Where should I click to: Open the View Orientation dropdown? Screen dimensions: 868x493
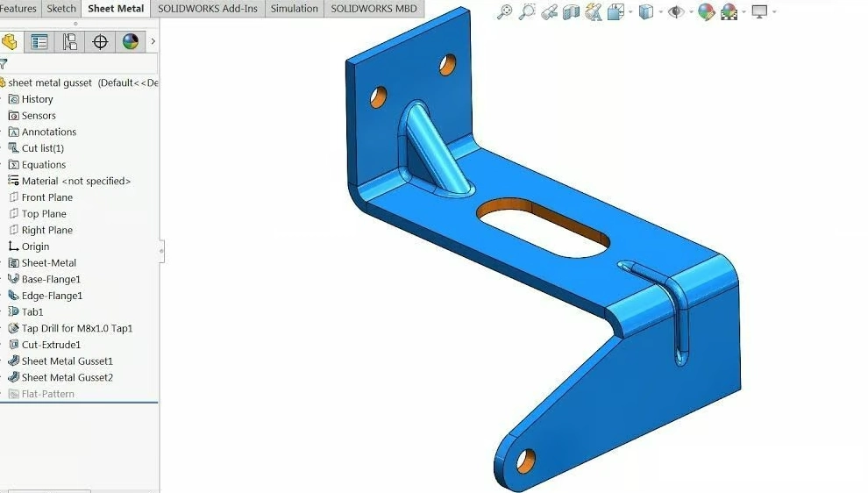(617, 12)
